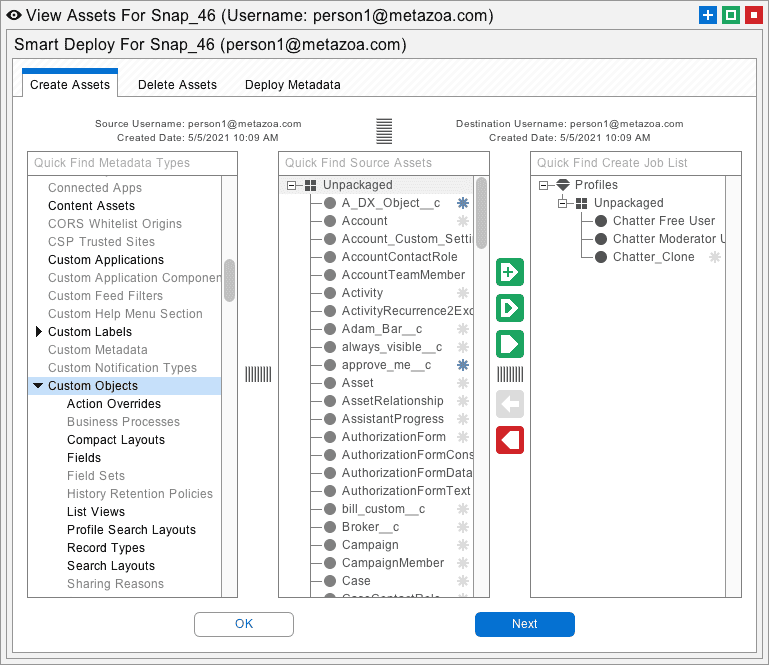This screenshot has width=769, height=665.
Task: Click the eye icon in the title bar
Action: click(x=14, y=16)
